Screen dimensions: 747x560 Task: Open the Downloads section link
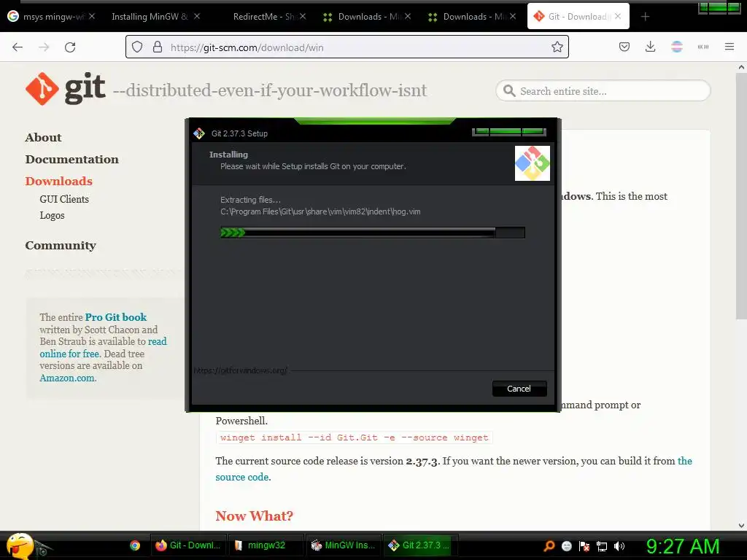pyautogui.click(x=59, y=182)
